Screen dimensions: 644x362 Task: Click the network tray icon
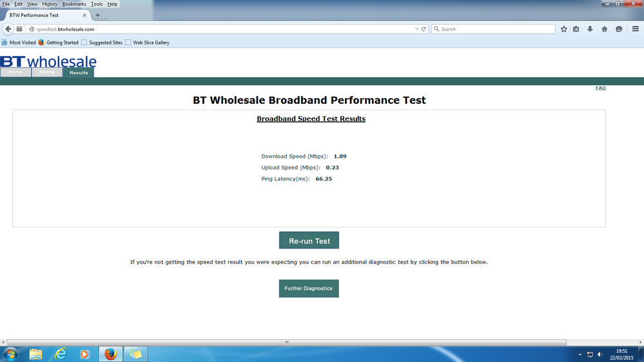point(590,354)
